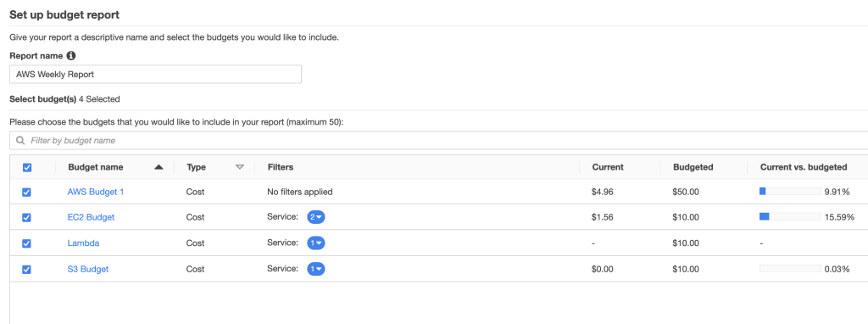Image resolution: width=868 pixels, height=324 pixels.
Task: Click the Budget name sort ascending arrow
Action: pos(159,167)
